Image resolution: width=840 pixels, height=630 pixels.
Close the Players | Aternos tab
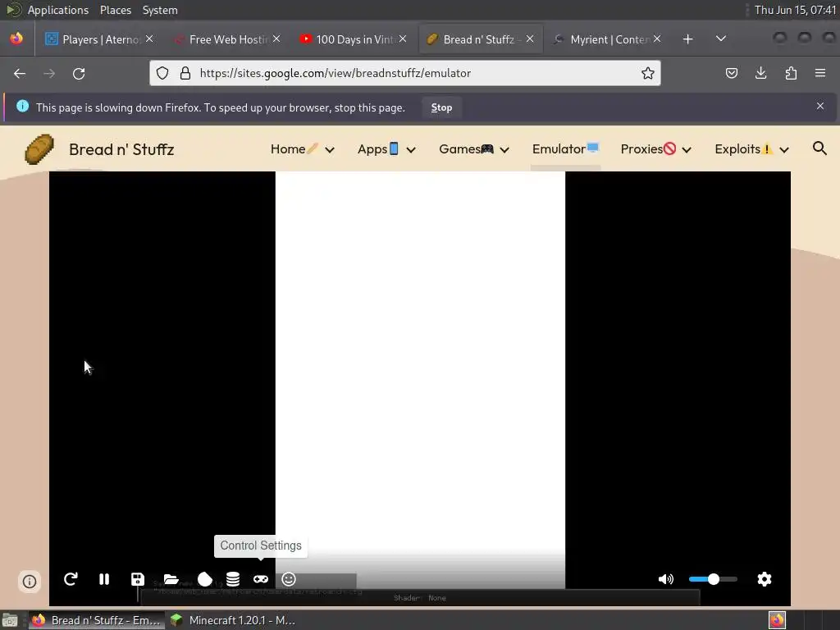[x=149, y=39]
